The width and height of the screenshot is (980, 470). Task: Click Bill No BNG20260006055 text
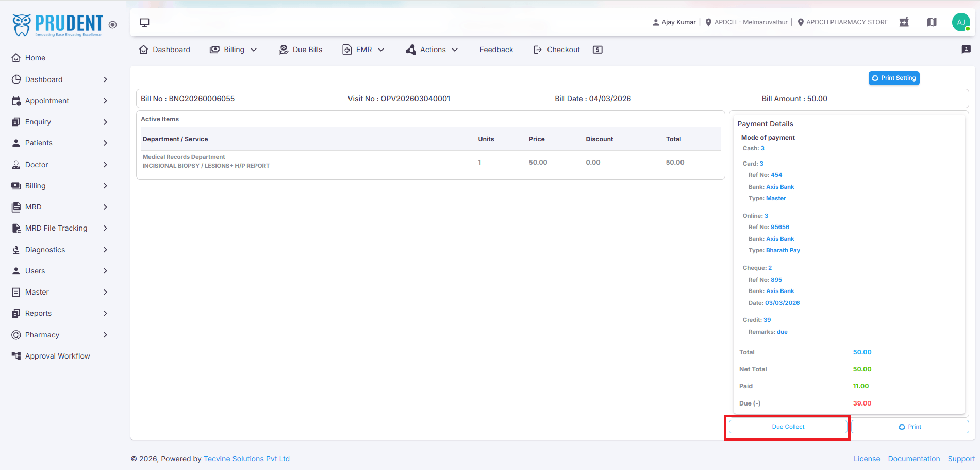[x=188, y=99]
